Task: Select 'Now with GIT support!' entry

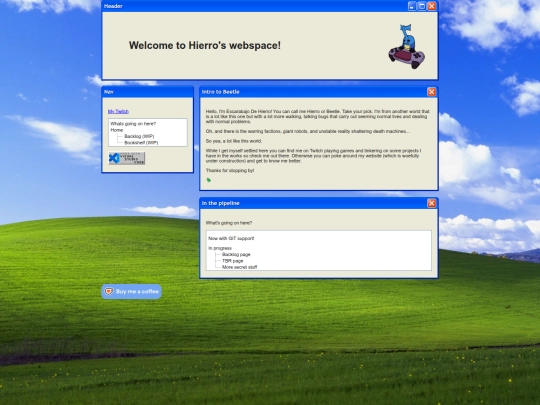Action: 231,238
